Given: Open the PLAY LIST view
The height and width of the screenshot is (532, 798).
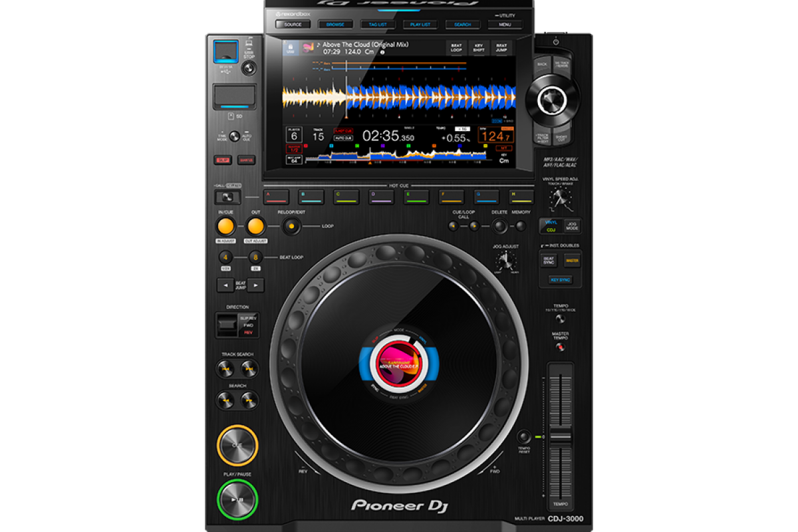Looking at the screenshot, I should pos(420,25).
